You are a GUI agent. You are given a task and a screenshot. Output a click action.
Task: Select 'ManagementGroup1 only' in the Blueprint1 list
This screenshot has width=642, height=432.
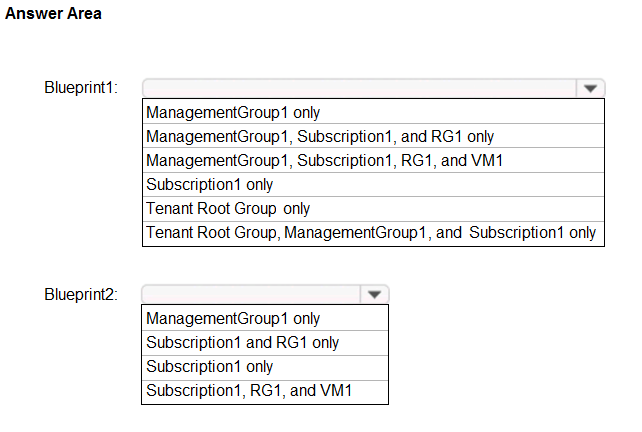click(233, 112)
